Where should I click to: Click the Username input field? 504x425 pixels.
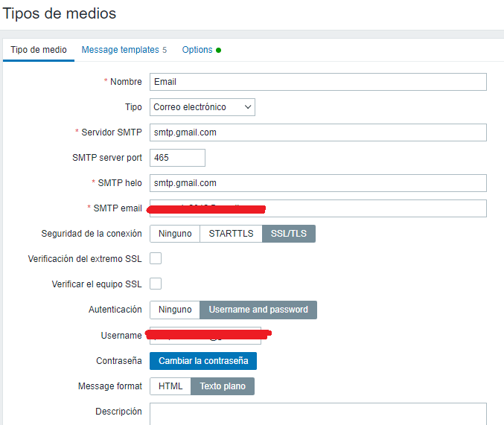point(205,336)
